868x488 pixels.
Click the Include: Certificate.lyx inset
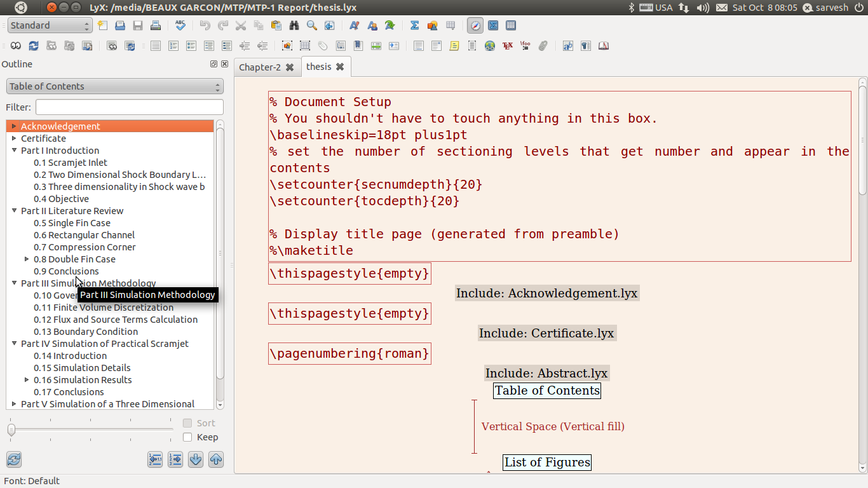546,333
